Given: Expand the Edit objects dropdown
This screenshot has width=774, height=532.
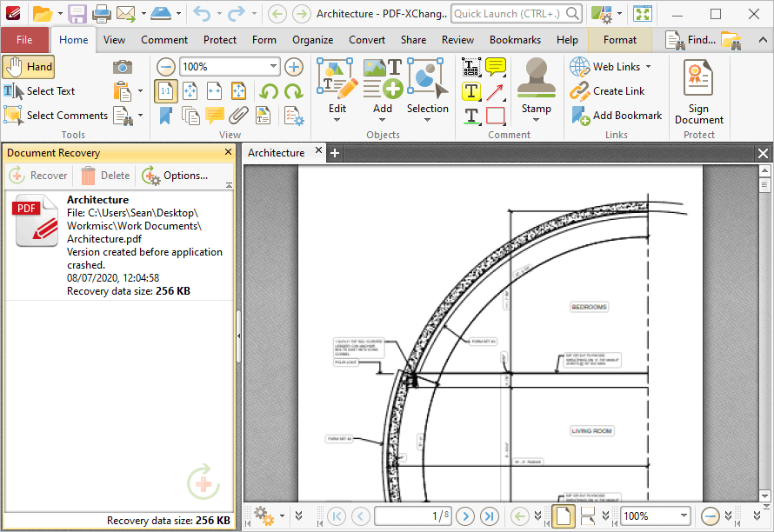Looking at the screenshot, I should point(337,119).
